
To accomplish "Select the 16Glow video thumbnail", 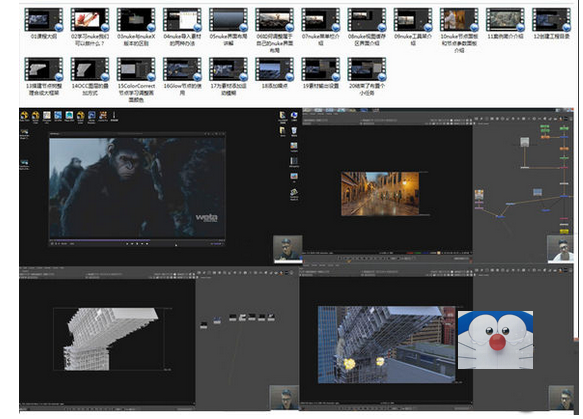I will click(182, 69).
